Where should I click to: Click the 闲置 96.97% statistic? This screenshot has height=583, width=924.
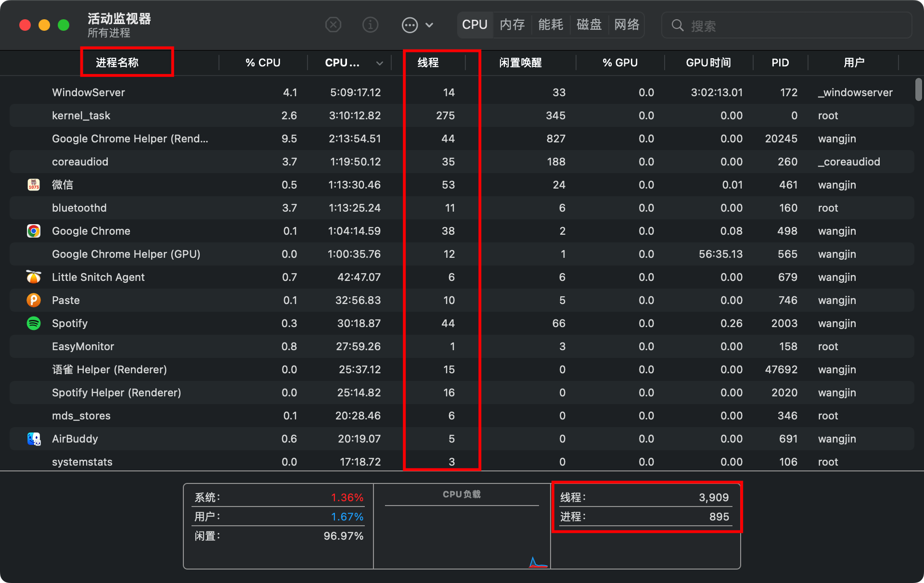tap(279, 536)
